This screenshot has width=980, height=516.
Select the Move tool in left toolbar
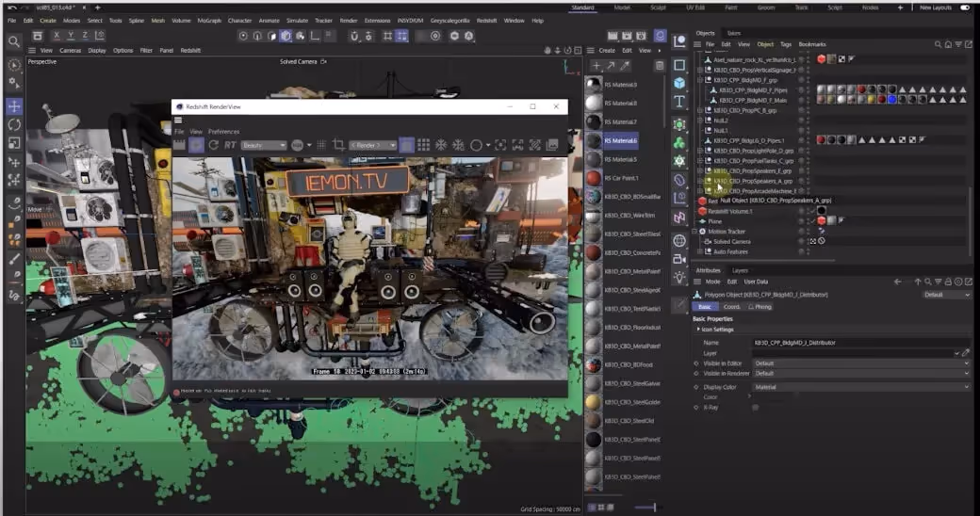pyautogui.click(x=14, y=106)
